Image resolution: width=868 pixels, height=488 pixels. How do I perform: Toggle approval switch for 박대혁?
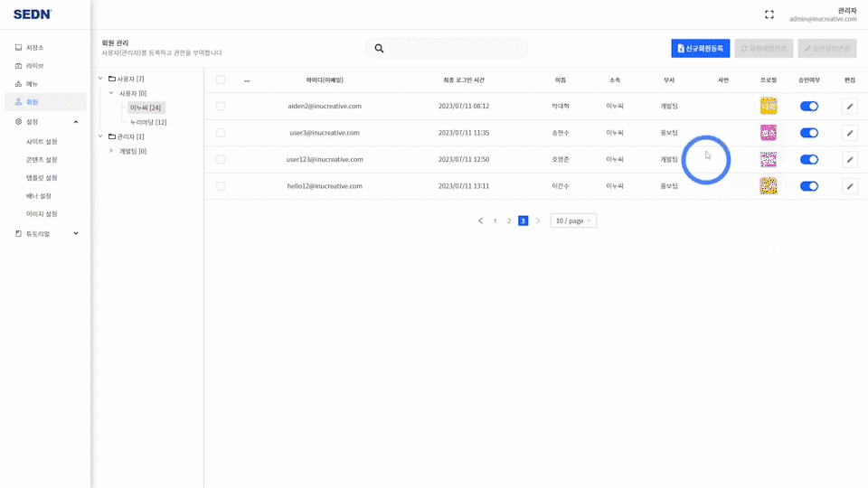(x=808, y=107)
